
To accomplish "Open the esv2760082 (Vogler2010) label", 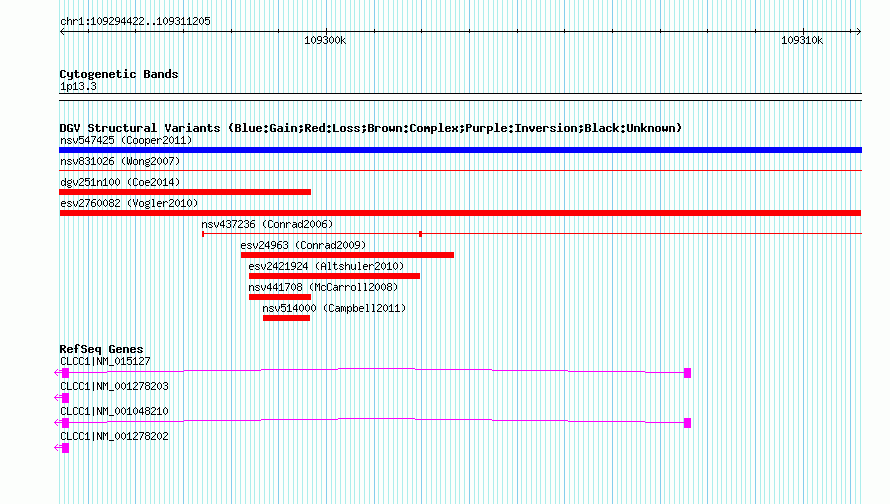I will click(x=129, y=203).
